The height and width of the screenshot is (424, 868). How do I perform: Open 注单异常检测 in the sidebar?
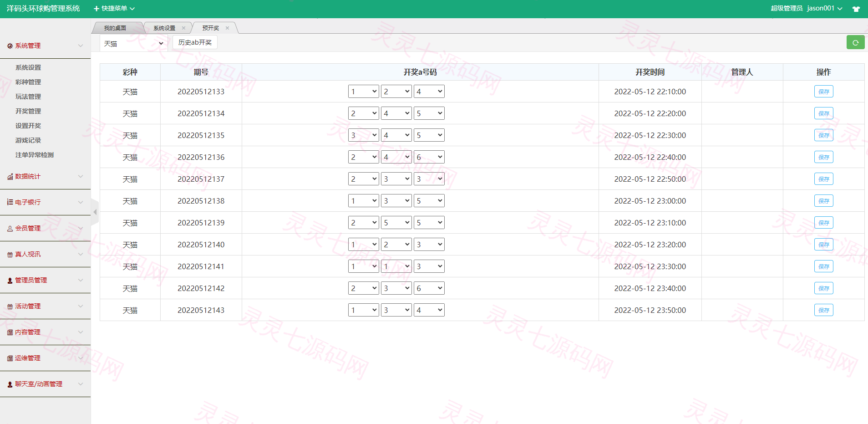pyautogui.click(x=35, y=155)
